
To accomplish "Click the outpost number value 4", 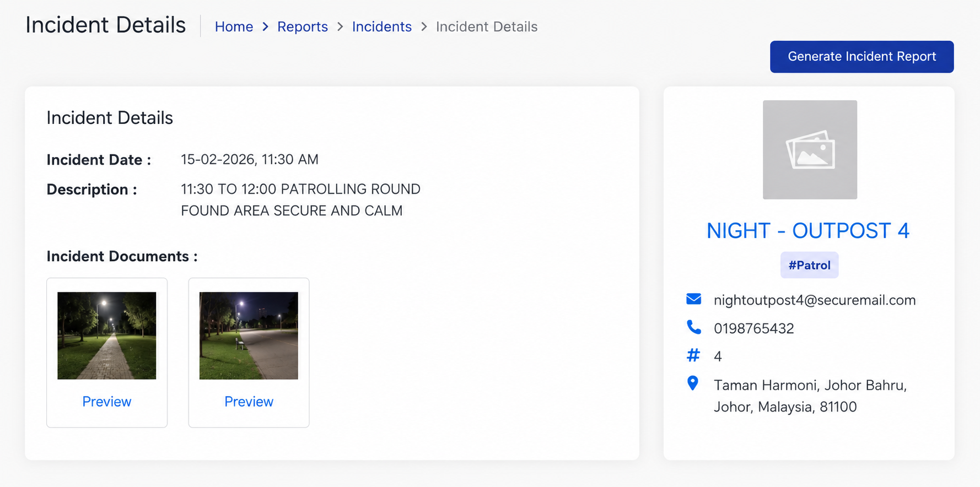I will 718,356.
